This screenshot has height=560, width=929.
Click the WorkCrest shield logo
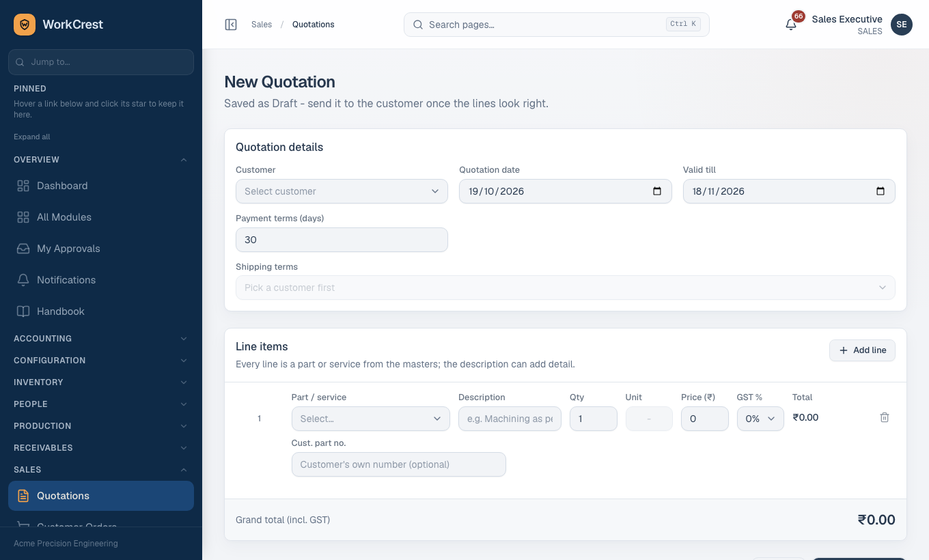pyautogui.click(x=25, y=25)
